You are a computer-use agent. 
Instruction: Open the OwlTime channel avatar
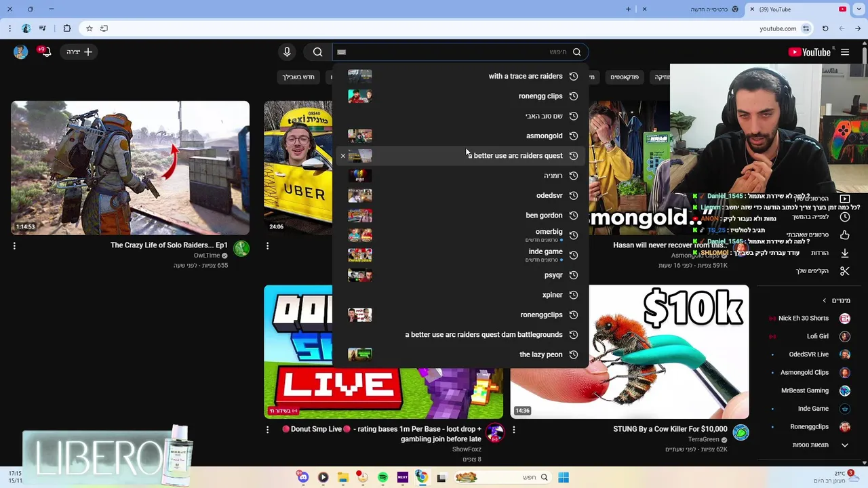coord(241,249)
